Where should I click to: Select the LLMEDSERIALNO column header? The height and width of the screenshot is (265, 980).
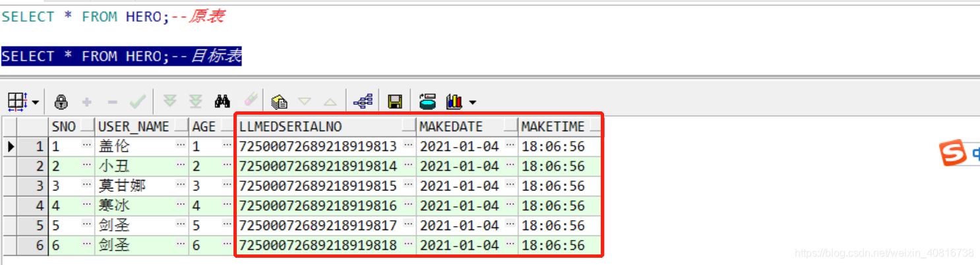pyautogui.click(x=326, y=126)
